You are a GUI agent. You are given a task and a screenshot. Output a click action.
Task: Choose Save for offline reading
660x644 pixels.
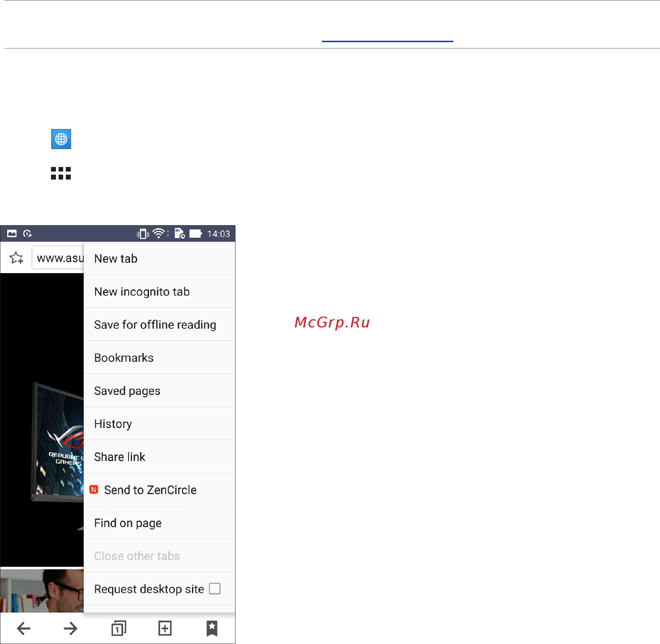click(x=159, y=324)
